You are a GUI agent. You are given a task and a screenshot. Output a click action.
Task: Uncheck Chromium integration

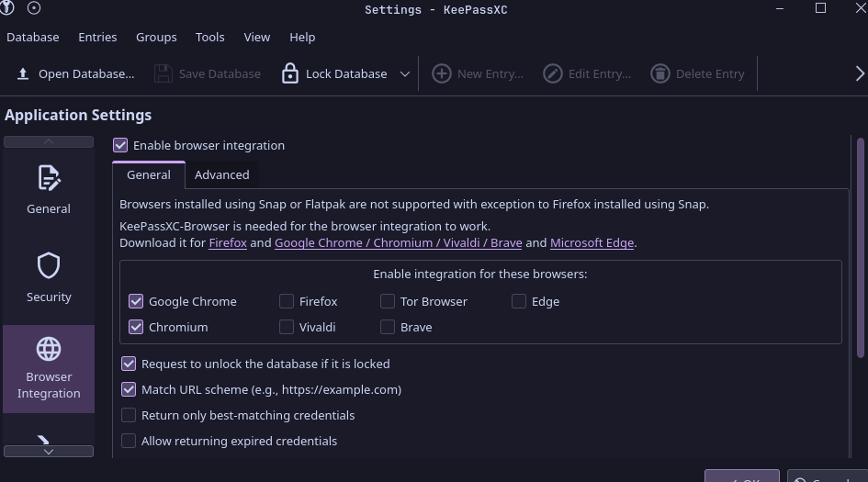pos(136,327)
